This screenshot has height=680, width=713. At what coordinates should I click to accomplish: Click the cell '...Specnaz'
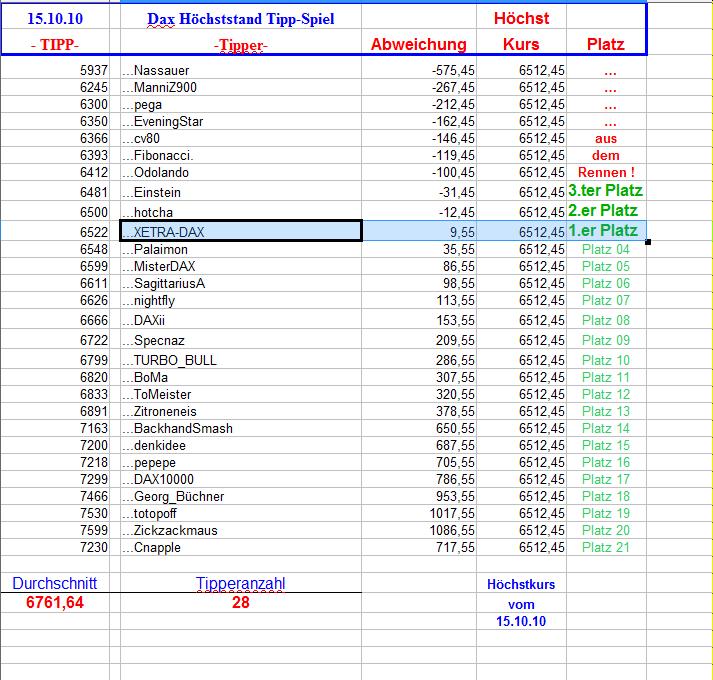(x=241, y=340)
